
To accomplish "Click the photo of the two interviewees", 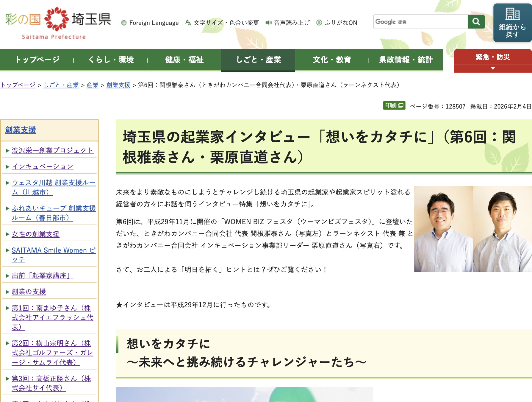I will 473,229.
